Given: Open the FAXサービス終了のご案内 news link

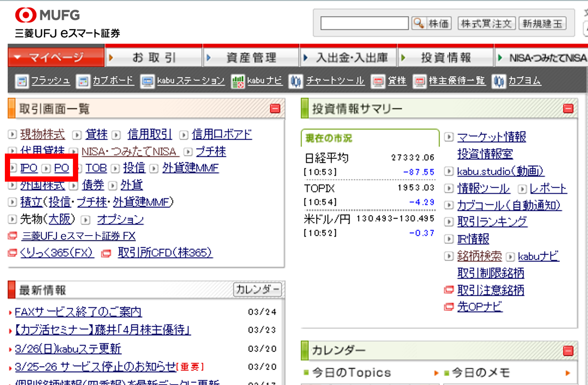Looking at the screenshot, I should (x=78, y=312).
